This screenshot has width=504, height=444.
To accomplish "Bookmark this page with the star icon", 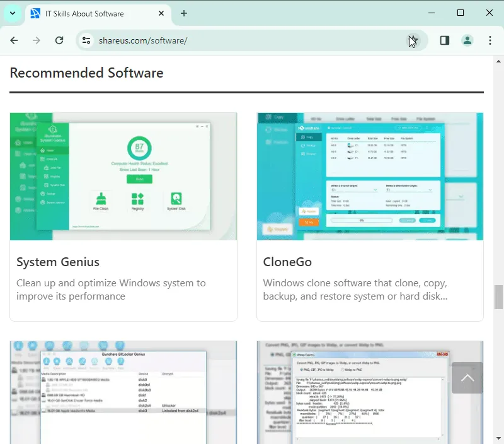I will 413,40.
